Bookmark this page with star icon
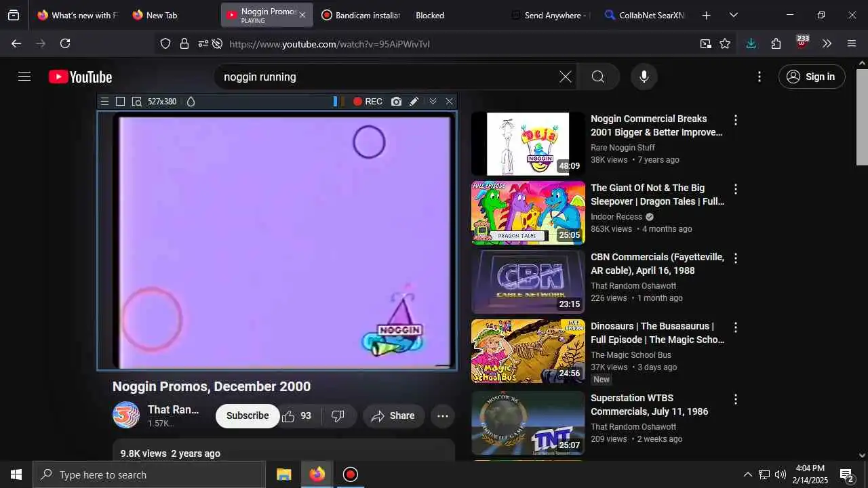Viewport: 868px width, 488px height. [x=725, y=43]
